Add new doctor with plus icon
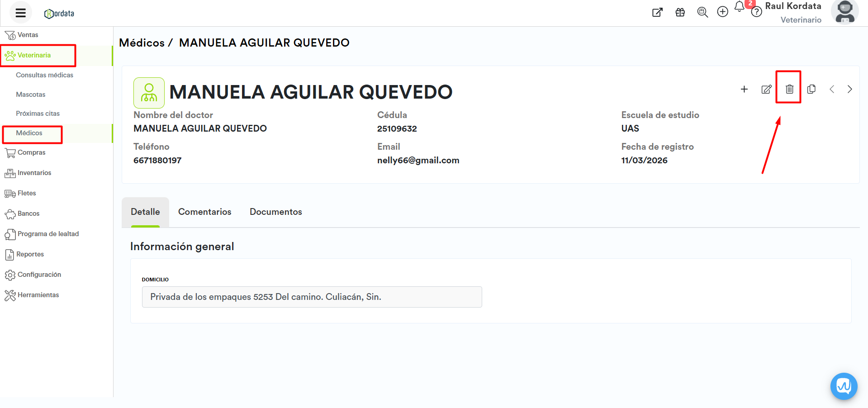The width and height of the screenshot is (868, 408). pyautogui.click(x=744, y=89)
